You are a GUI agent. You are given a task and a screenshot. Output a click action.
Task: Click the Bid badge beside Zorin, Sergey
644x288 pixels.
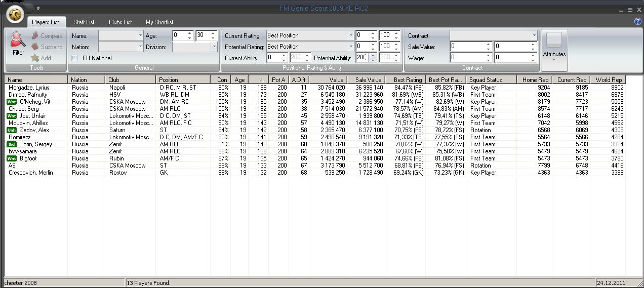[x=11, y=144]
